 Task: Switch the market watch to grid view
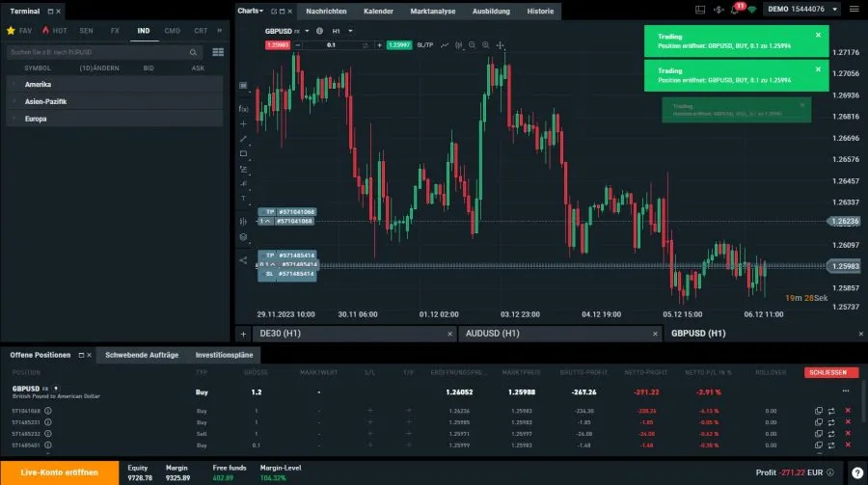(x=218, y=52)
